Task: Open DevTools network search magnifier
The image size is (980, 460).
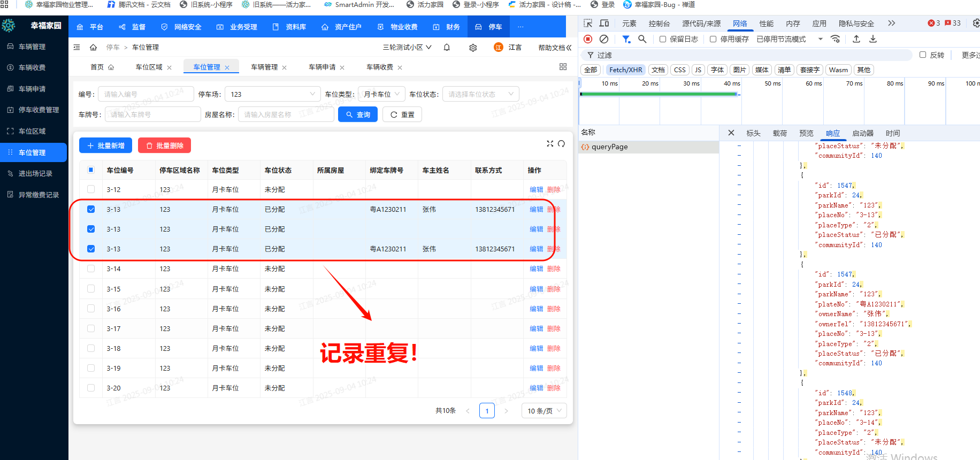Action: tap(642, 39)
